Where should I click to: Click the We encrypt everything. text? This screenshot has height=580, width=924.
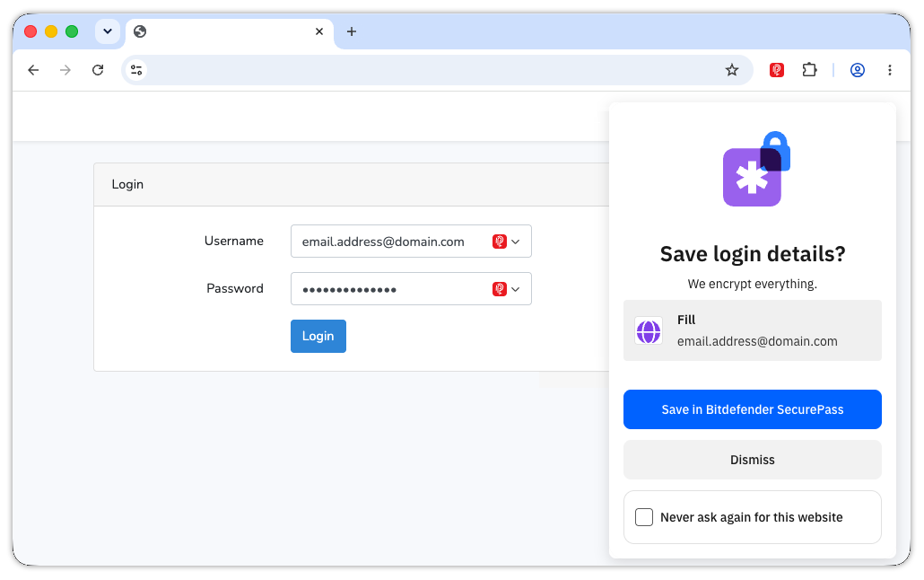(752, 284)
